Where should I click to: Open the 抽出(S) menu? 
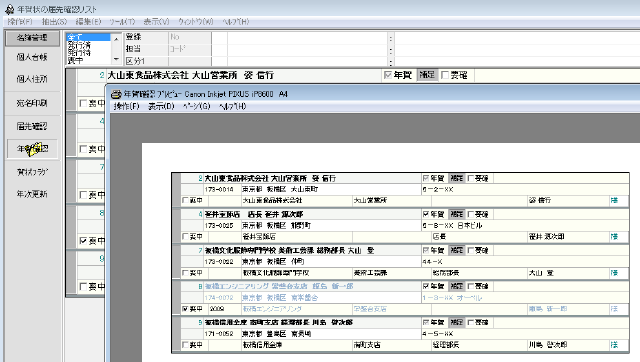click(x=54, y=22)
